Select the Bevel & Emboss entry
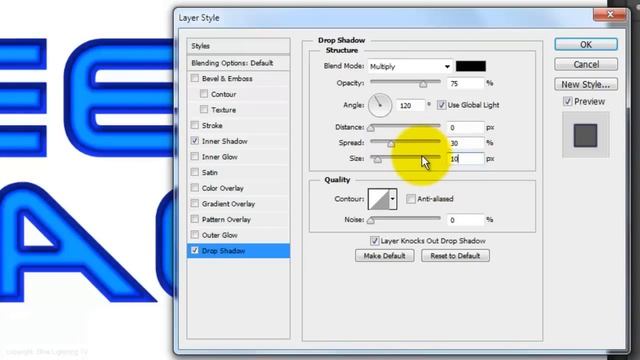This screenshot has width=640, height=360. [227, 78]
